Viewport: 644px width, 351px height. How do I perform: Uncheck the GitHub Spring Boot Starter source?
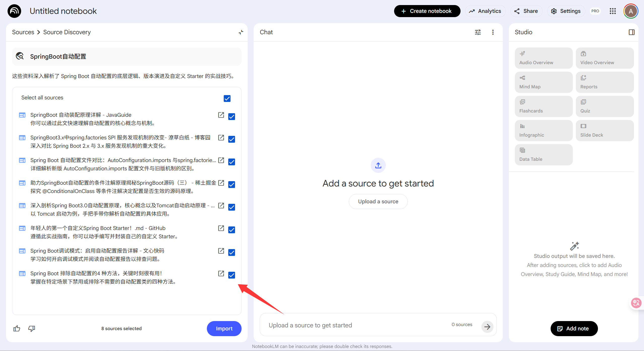(232, 230)
